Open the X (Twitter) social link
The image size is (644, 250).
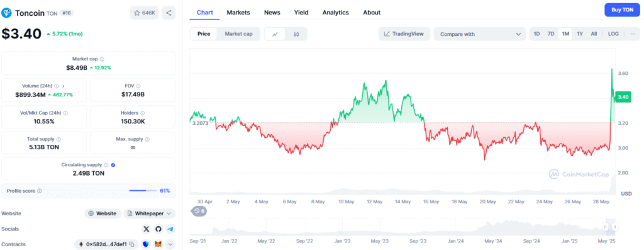(x=147, y=229)
